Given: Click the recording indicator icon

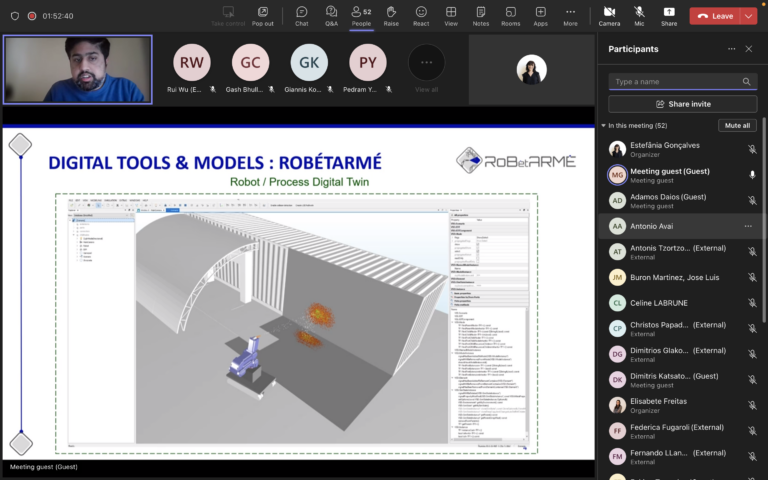Looking at the screenshot, I should 32,16.
